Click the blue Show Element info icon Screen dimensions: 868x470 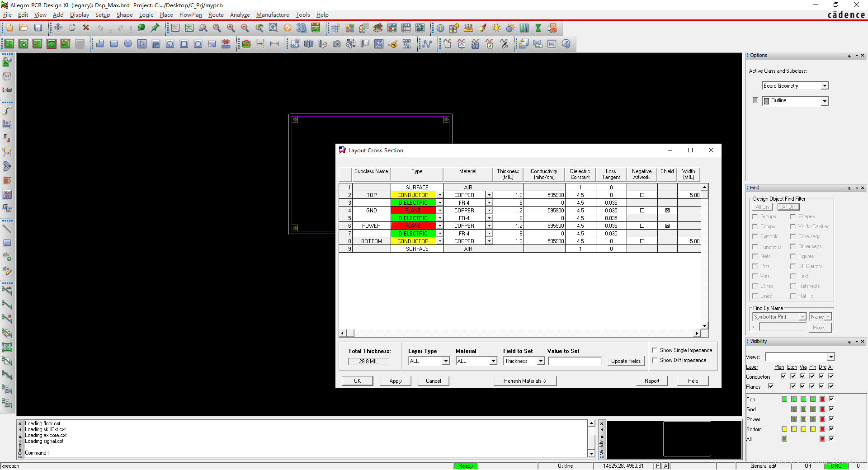click(x=440, y=28)
